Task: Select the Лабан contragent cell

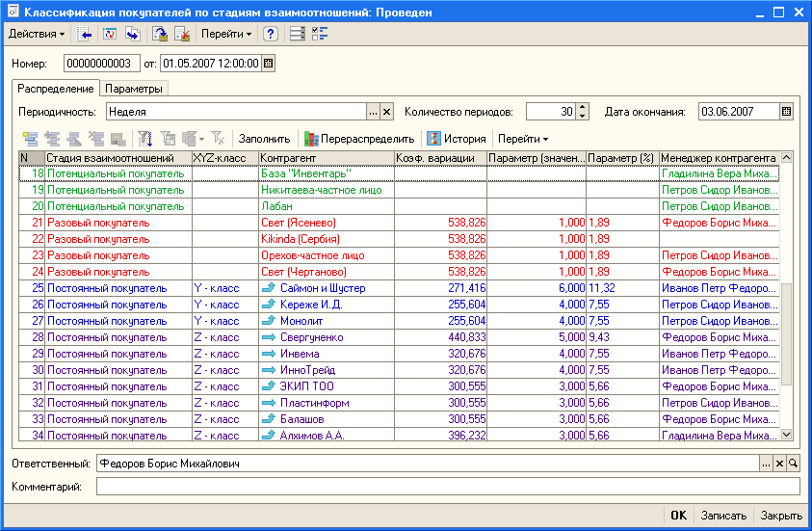Action: pyautogui.click(x=327, y=206)
